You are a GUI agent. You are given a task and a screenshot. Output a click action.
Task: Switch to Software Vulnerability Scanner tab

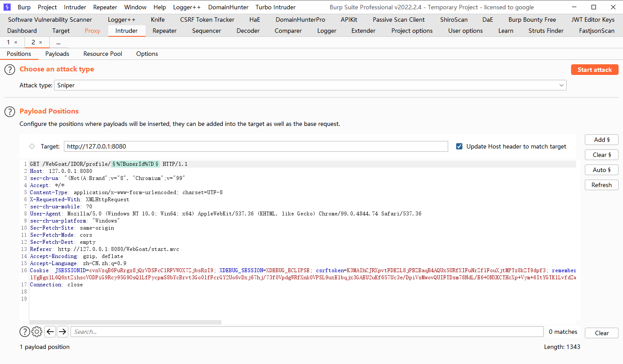(50, 20)
